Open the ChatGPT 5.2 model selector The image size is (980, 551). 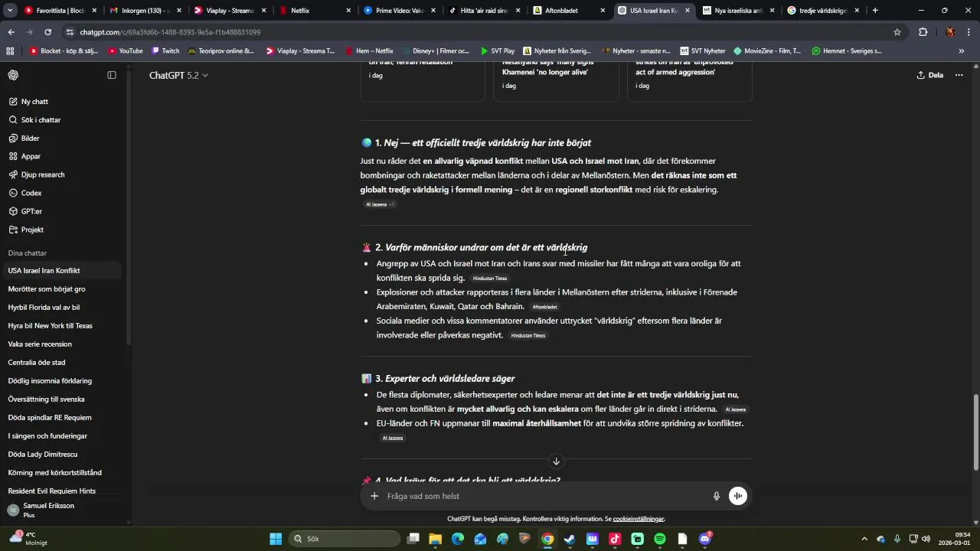point(178,75)
